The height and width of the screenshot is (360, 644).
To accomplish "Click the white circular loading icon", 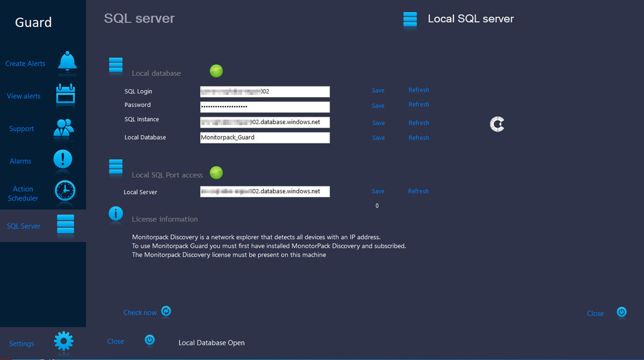I will pos(497,124).
